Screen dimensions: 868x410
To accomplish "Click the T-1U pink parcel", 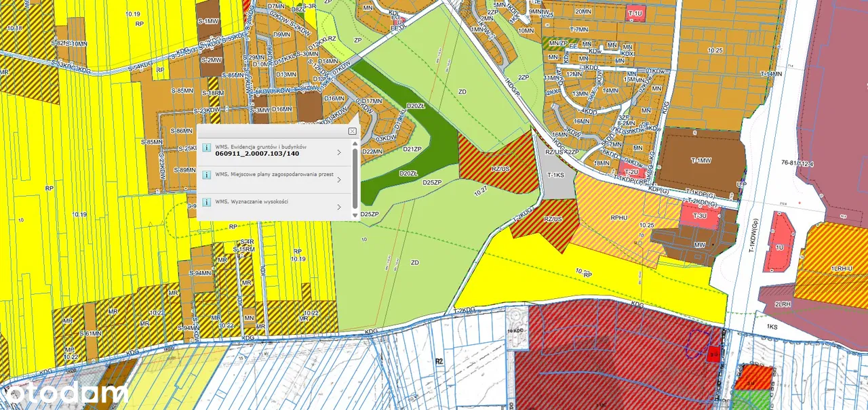I will tap(635, 14).
